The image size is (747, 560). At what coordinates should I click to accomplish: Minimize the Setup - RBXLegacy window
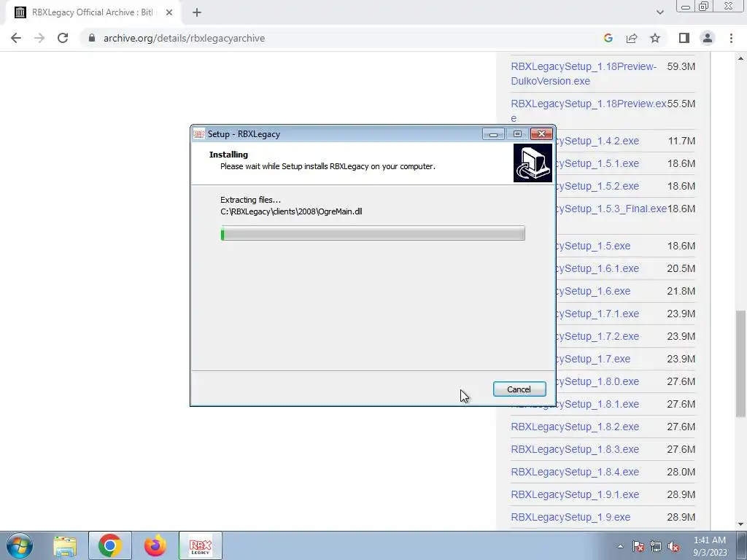pos(493,134)
